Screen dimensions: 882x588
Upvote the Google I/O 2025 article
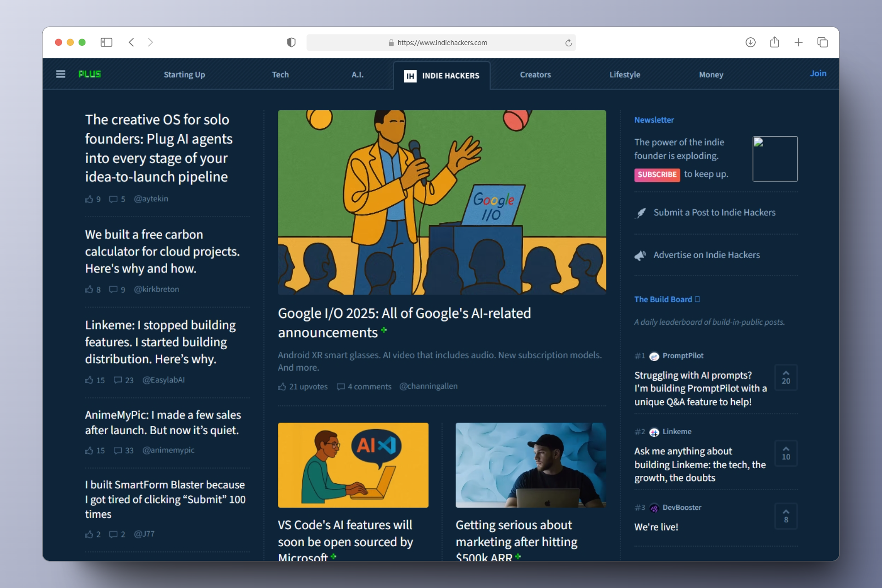coord(282,387)
